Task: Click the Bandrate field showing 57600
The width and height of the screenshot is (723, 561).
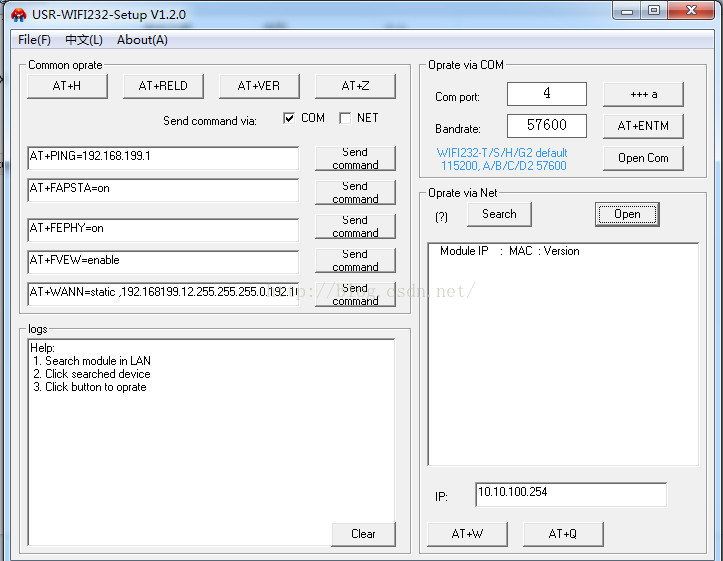Action: click(547, 126)
